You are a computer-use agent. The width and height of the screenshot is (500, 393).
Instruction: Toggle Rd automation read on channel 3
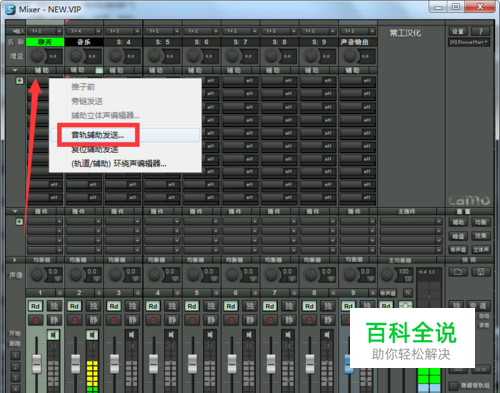coord(114,306)
